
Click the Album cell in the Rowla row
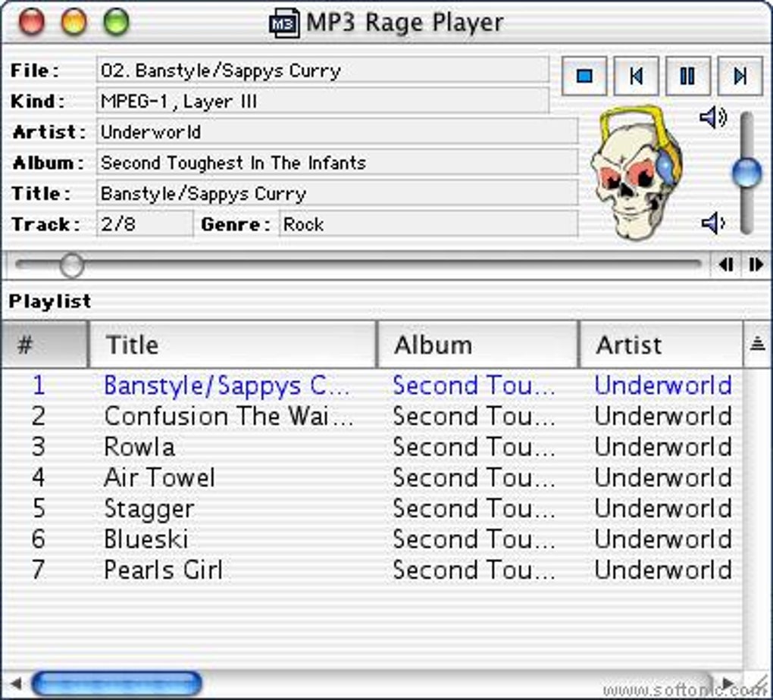(x=474, y=447)
